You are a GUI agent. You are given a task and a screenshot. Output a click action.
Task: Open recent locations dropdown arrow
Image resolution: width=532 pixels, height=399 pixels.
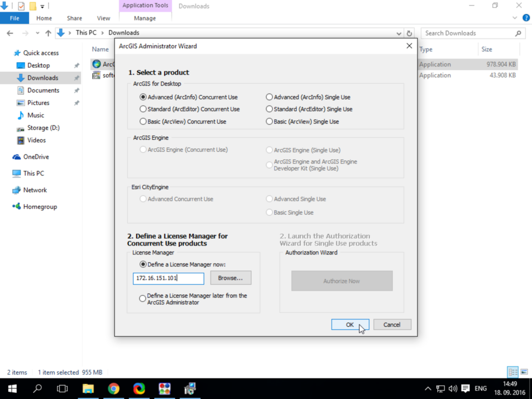pyautogui.click(x=37, y=33)
